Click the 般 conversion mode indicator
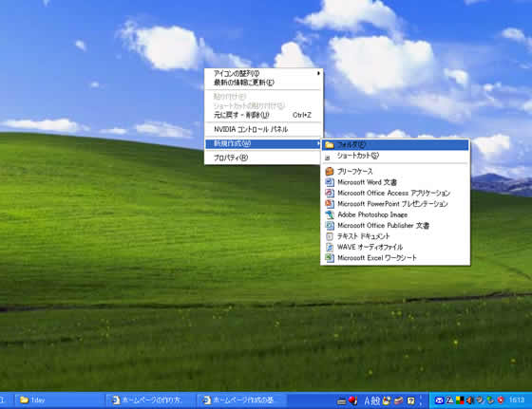Image resolution: width=532 pixels, height=409 pixels. (375, 400)
